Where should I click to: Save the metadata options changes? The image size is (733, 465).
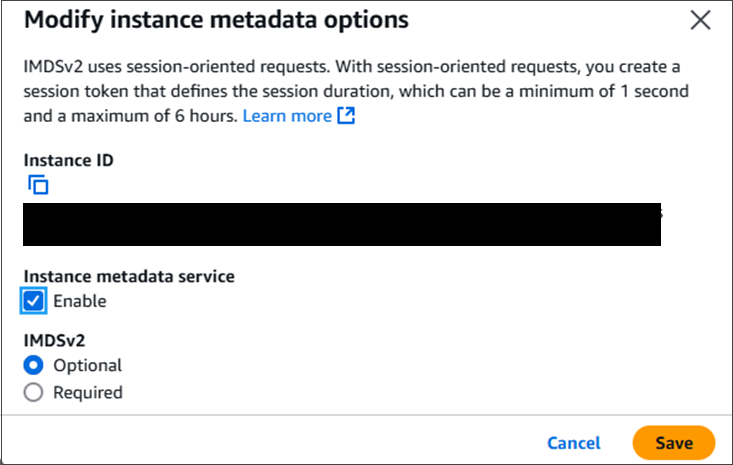[674, 443]
